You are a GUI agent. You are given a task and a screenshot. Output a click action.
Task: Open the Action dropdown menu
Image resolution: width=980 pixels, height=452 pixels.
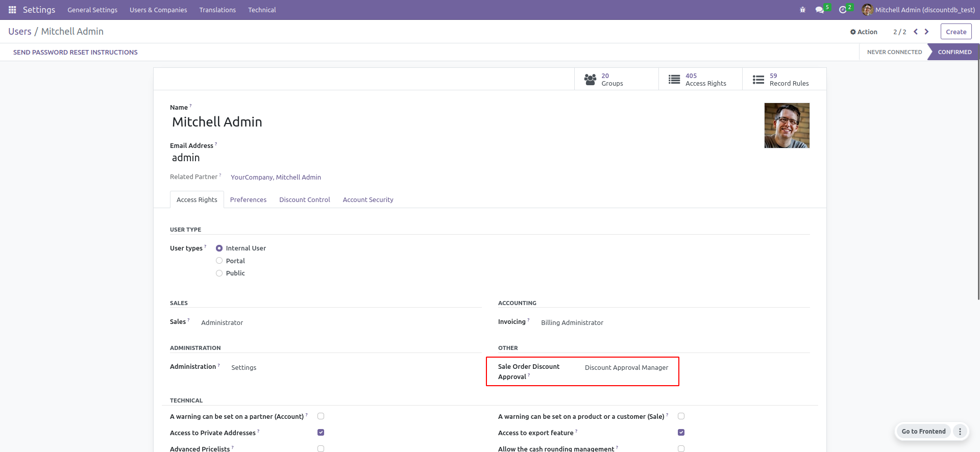click(x=864, y=32)
